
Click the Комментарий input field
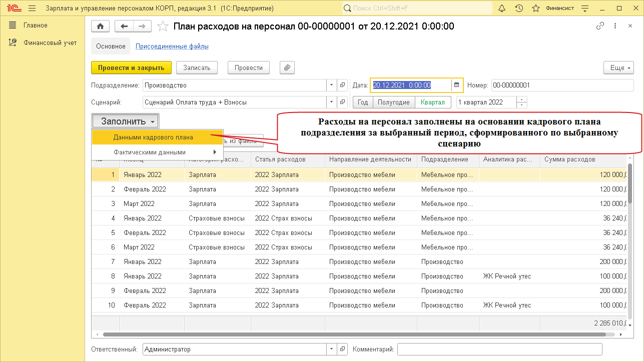coord(499,349)
